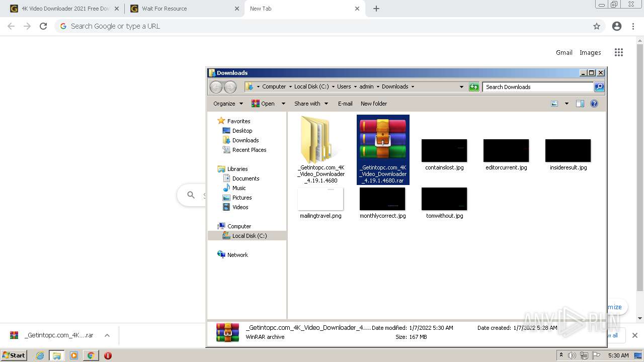Screen dimensions: 644x362
Task: Open Chrome's three-dot menu
Action: (633, 26)
